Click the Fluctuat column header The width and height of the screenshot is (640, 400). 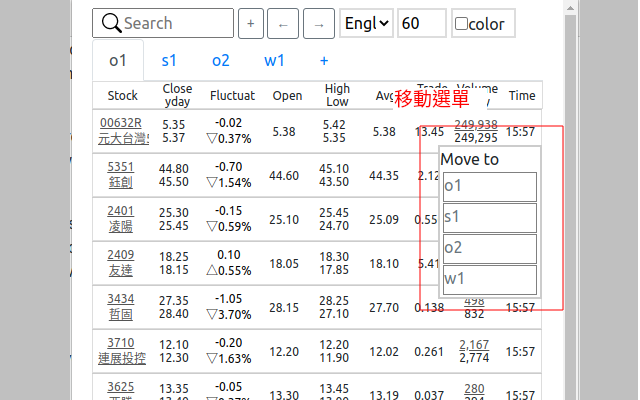click(x=232, y=96)
